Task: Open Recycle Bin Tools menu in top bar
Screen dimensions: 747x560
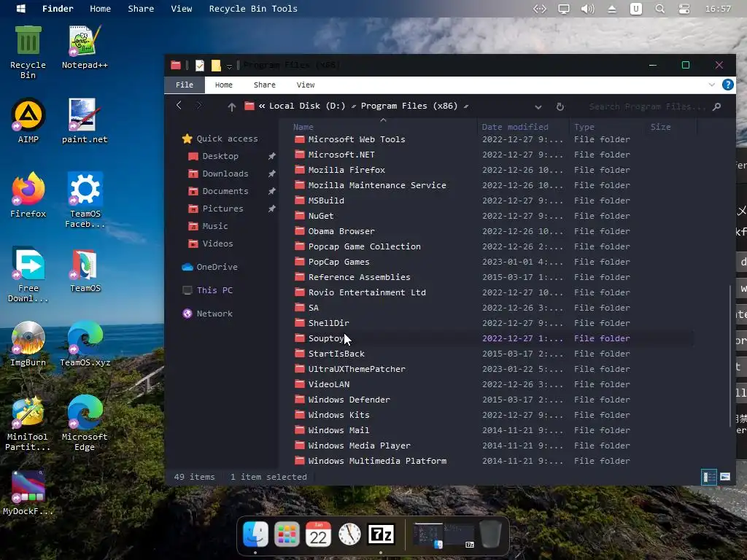Action: point(253,9)
